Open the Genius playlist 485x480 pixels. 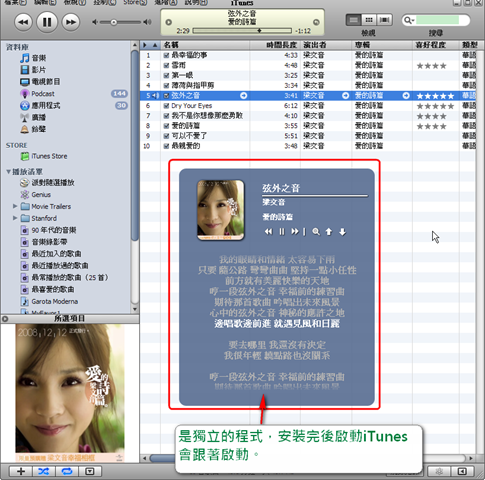(35, 194)
